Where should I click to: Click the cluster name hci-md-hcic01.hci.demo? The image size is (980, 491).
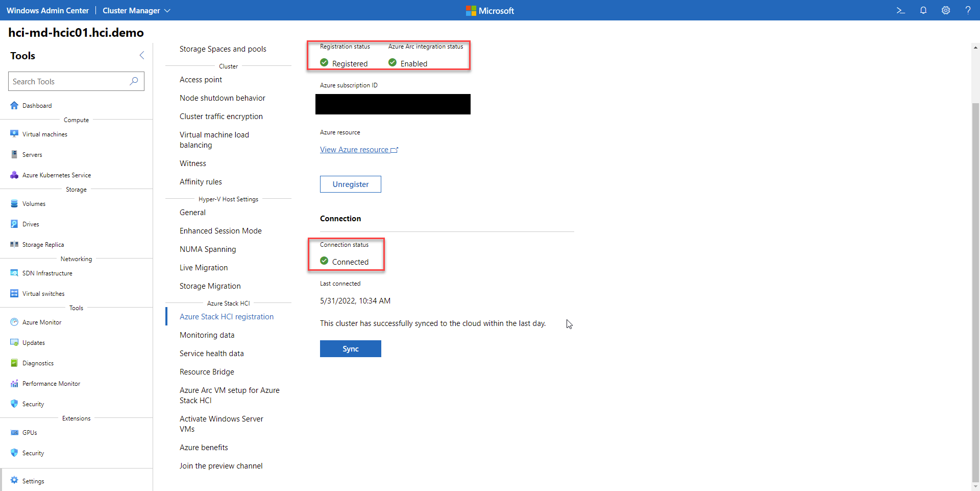coord(76,33)
